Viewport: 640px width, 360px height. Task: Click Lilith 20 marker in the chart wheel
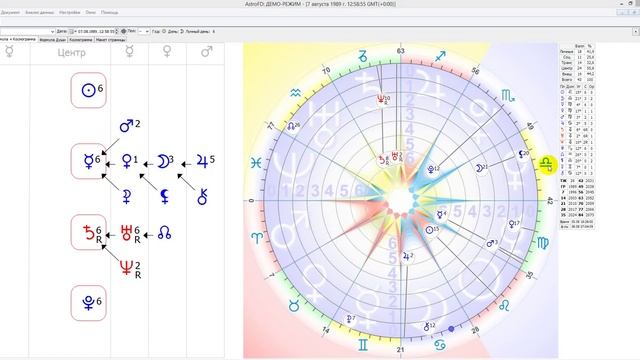point(524,154)
